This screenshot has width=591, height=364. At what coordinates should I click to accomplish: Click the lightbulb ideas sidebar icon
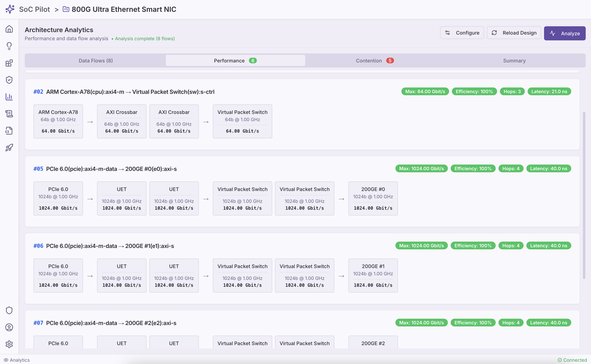(x=9, y=46)
